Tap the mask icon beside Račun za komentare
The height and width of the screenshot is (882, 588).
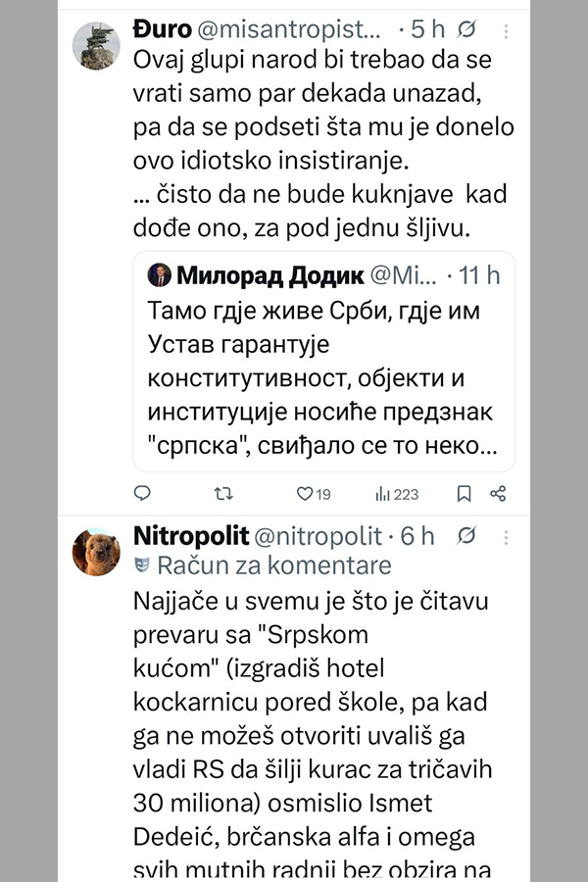coord(142,565)
